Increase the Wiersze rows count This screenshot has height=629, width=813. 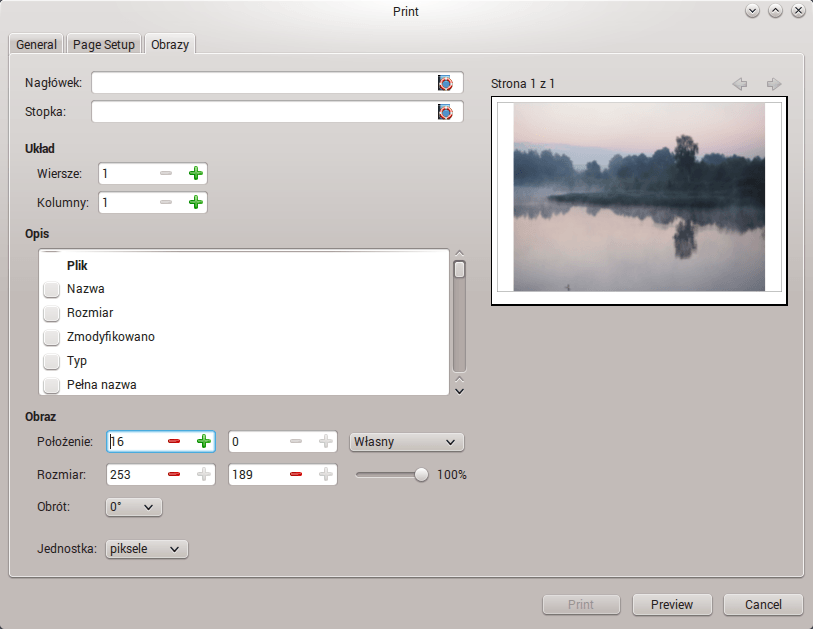[195, 173]
